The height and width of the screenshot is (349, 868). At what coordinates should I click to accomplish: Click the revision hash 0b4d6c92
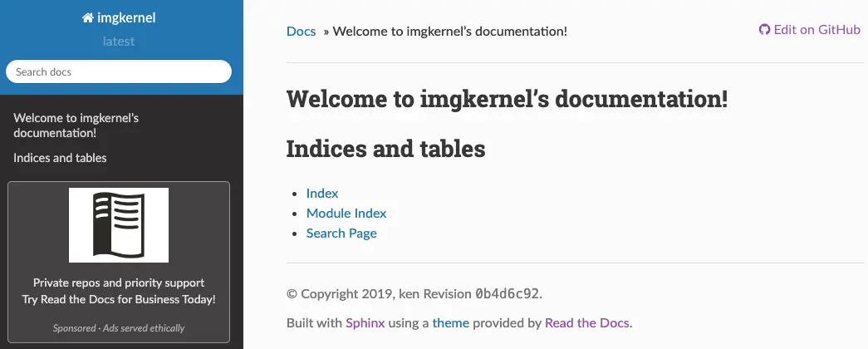click(x=507, y=293)
